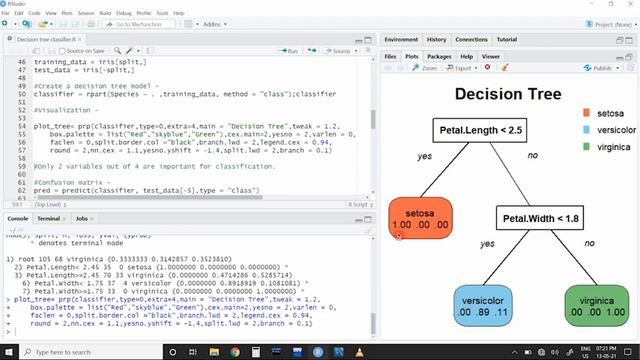The height and width of the screenshot is (360, 640).
Task: Open the New File dropdown arrow
Action: tap(15, 24)
